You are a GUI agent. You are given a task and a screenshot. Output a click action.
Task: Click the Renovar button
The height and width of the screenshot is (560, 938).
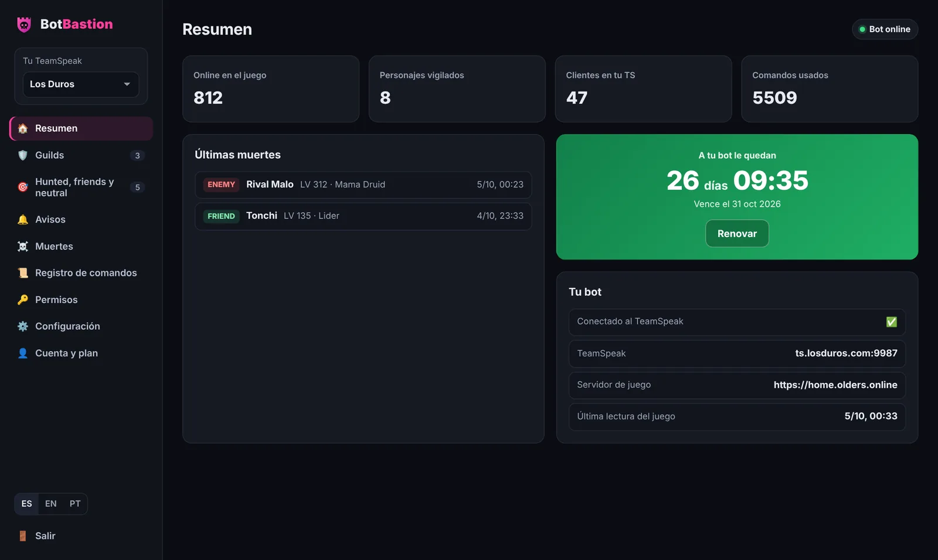pyautogui.click(x=737, y=234)
